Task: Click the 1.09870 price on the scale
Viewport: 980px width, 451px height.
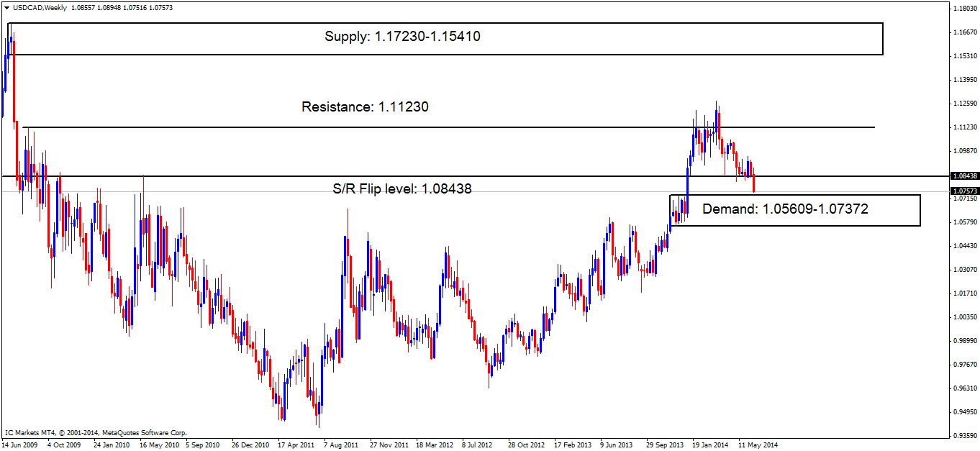Action: pos(963,151)
